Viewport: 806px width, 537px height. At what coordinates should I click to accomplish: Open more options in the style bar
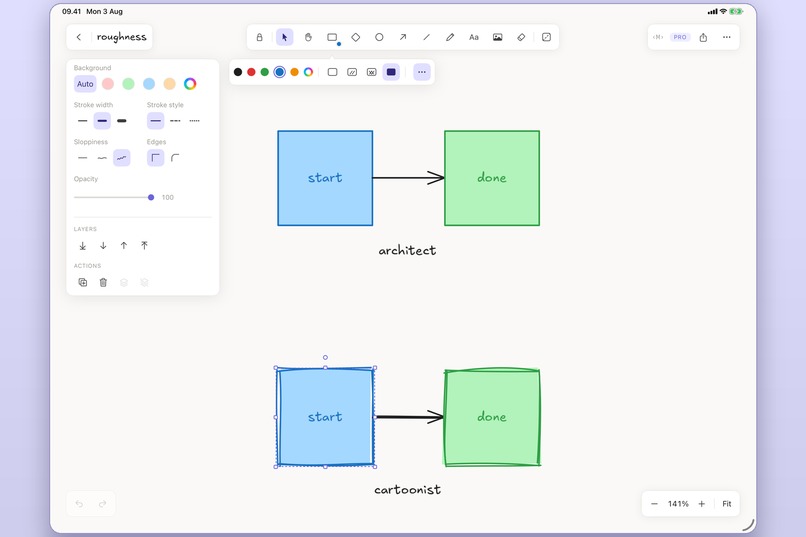point(422,72)
